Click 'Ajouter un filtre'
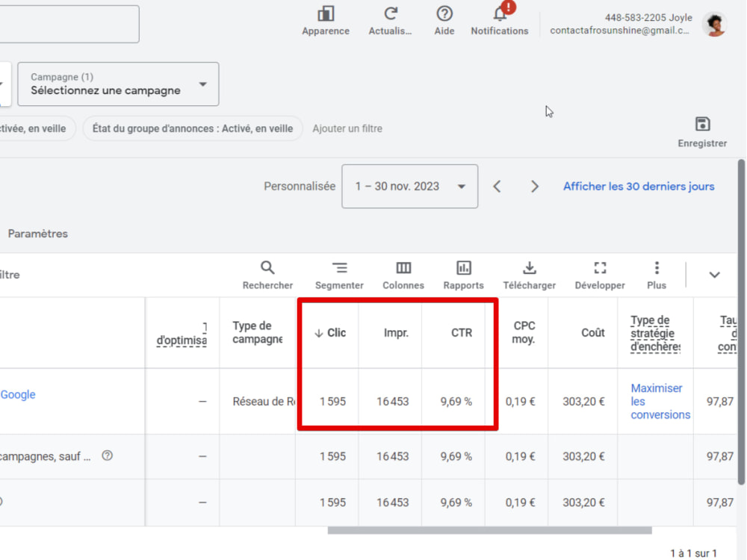747x560 pixels. coord(347,128)
